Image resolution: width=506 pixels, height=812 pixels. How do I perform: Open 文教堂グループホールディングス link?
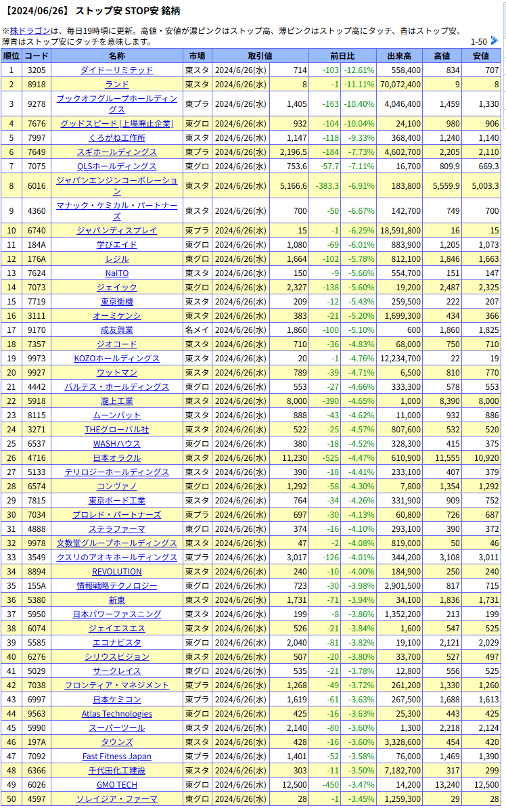coord(116,543)
